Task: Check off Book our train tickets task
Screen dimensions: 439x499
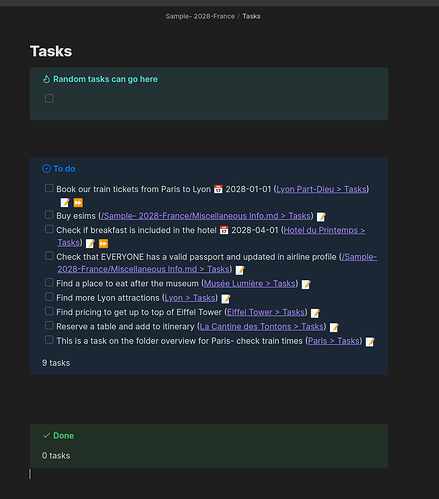Action: pos(49,188)
